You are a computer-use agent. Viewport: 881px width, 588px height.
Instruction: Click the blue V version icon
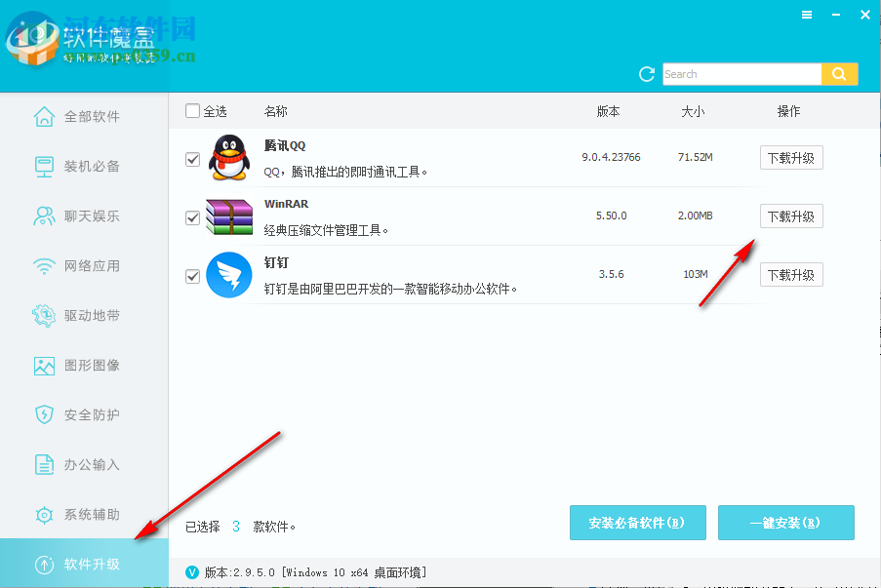pos(192,572)
